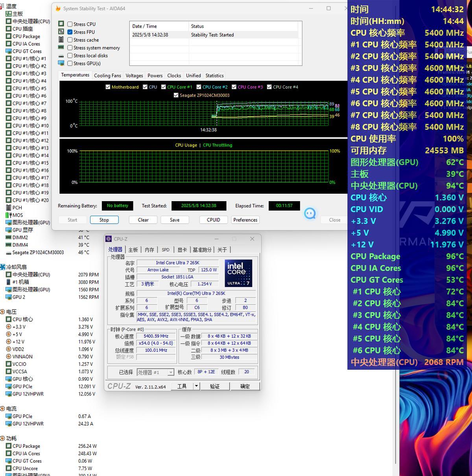Open the 关于 tab in CPU-Z

tap(222, 250)
